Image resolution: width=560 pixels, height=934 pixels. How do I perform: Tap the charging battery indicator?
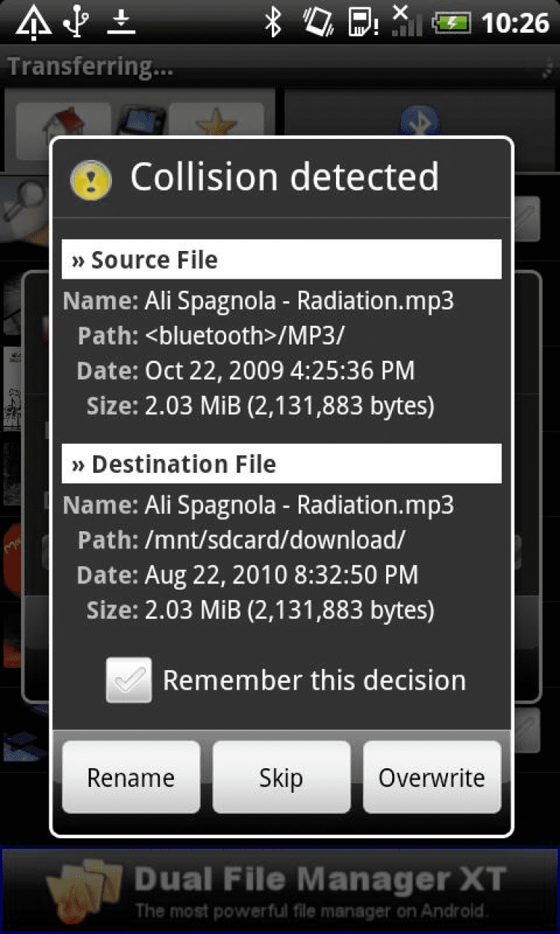pyautogui.click(x=452, y=23)
